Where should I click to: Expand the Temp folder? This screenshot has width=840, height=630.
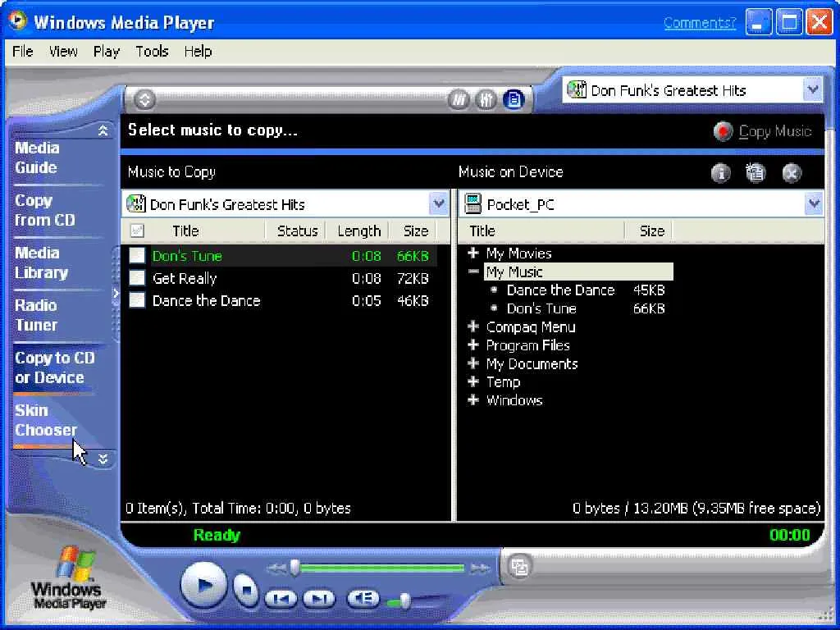pyautogui.click(x=473, y=381)
